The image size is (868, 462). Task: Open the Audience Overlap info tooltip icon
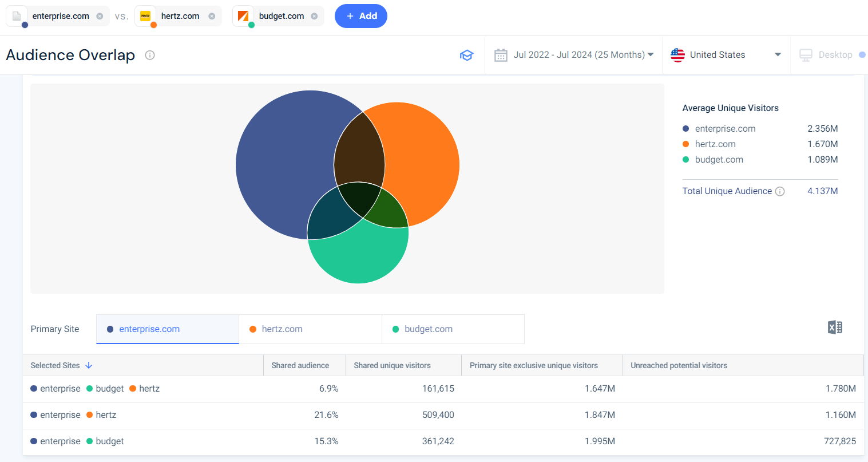(x=150, y=55)
